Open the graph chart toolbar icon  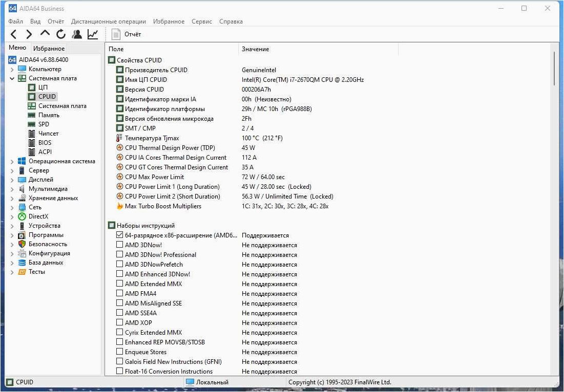(93, 34)
